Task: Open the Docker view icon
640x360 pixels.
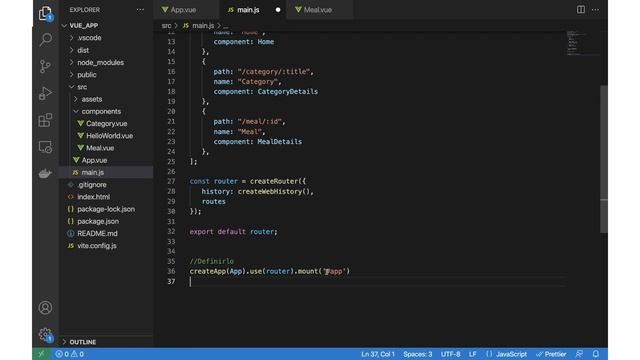Action: 45,173
